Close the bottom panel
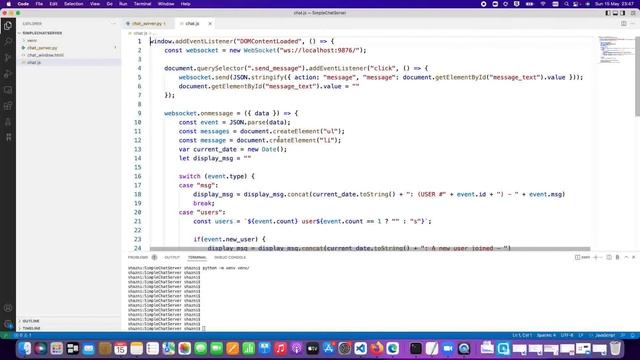 pyautogui.click(x=634, y=257)
